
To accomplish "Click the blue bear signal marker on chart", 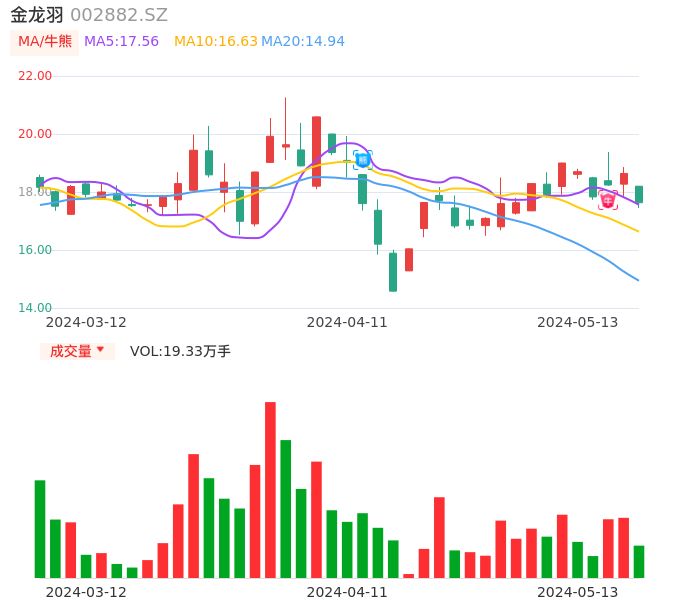I will (363, 159).
